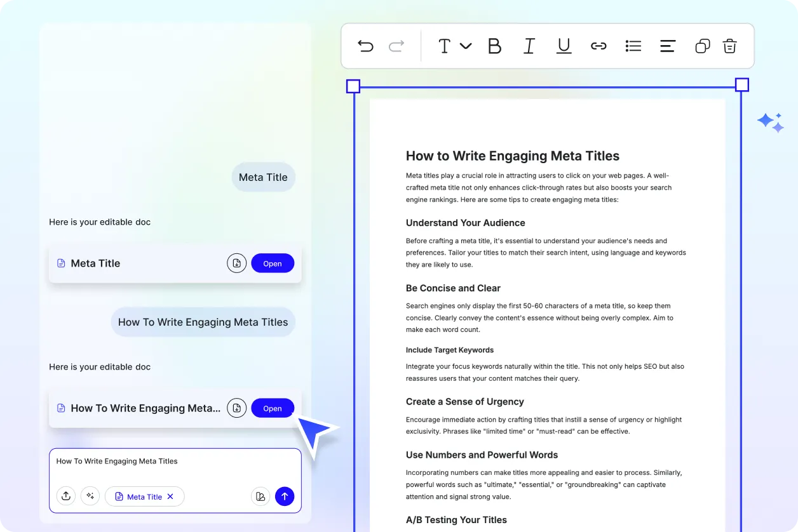The width and height of the screenshot is (798, 532).
Task: Open the text style dropdown
Action: (x=454, y=46)
